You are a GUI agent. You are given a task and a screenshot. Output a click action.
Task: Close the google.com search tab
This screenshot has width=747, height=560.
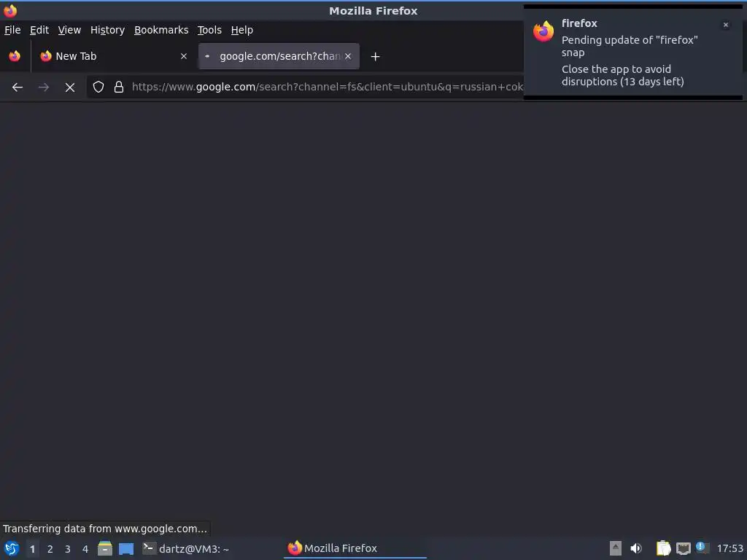tap(348, 56)
